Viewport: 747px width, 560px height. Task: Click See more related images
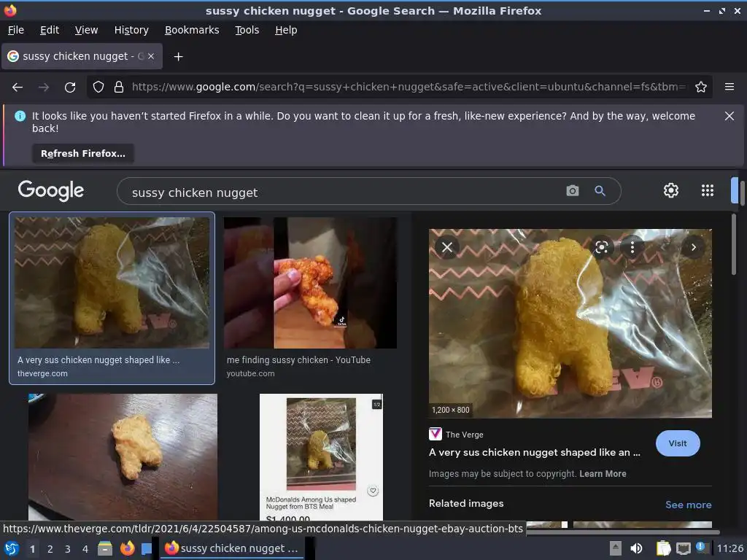(689, 505)
